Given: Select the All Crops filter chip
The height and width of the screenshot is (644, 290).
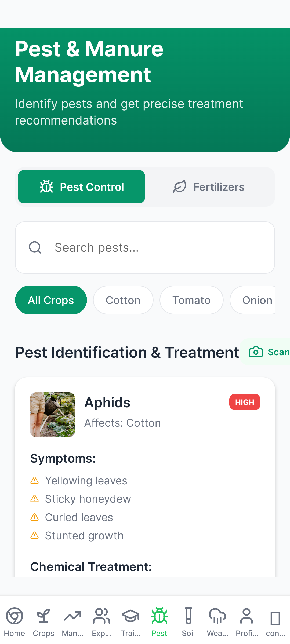Looking at the screenshot, I should (x=51, y=300).
